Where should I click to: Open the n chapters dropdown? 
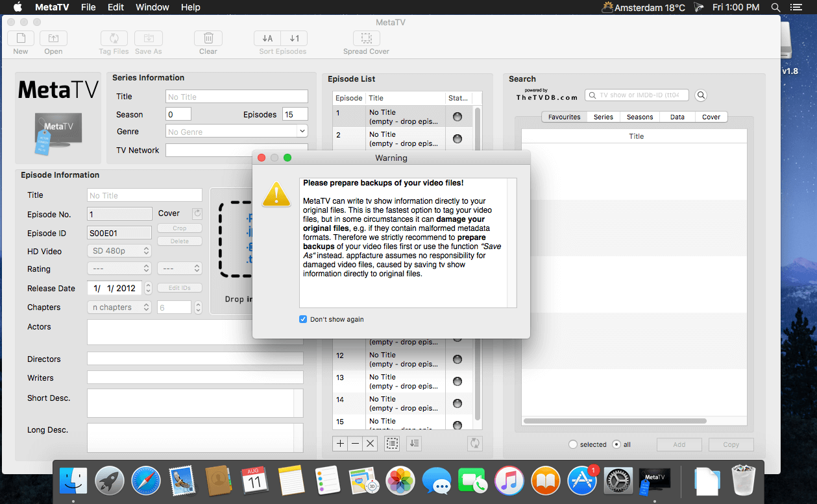pyautogui.click(x=119, y=307)
